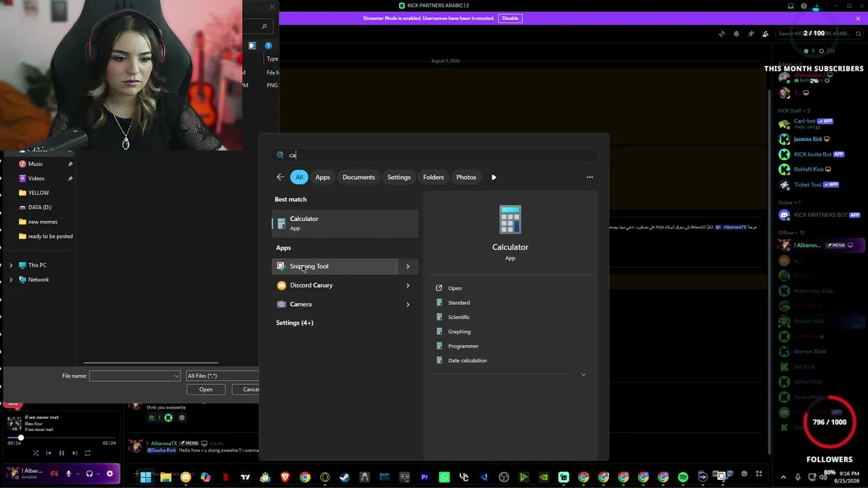868x488 pixels.
Task: Select YELLOW folder in file dialog
Action: coord(39,193)
